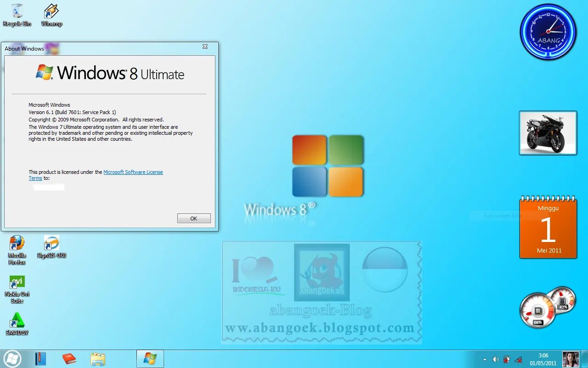Click the Windows flag logo in About dialog
The image size is (588, 368).
coord(45,72)
